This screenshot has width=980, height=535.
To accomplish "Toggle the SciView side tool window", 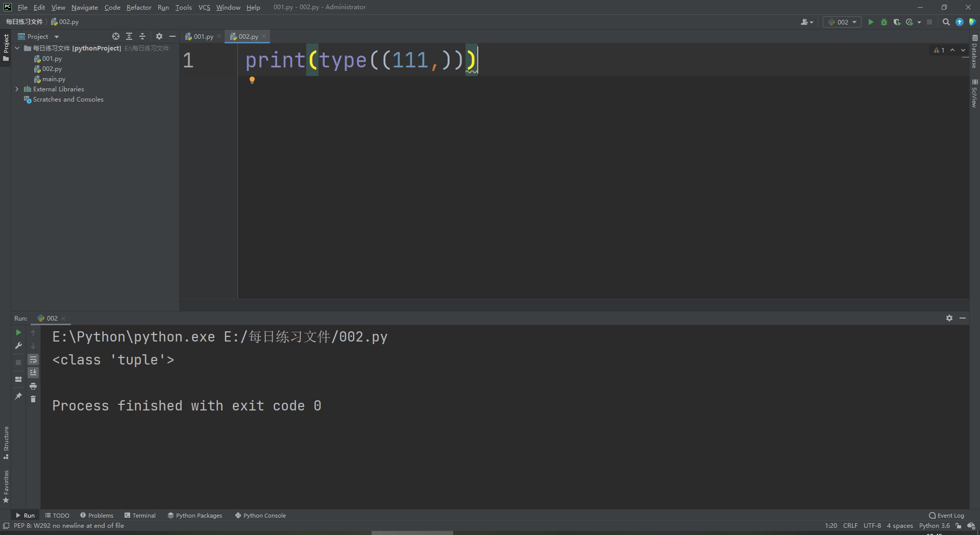I will click(x=974, y=93).
